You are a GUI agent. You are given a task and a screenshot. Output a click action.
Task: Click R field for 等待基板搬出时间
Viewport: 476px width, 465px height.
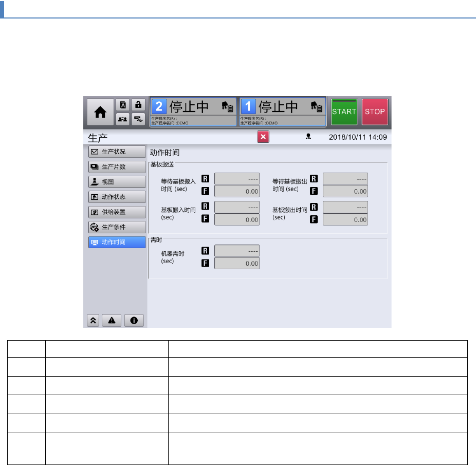point(345,179)
